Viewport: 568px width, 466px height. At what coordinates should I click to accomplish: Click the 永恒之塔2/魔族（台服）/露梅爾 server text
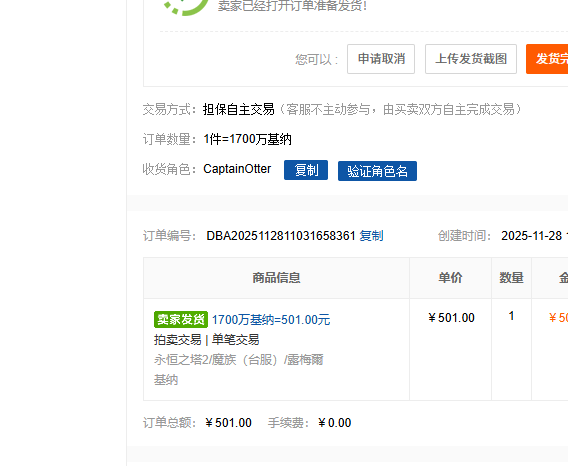tap(239, 360)
